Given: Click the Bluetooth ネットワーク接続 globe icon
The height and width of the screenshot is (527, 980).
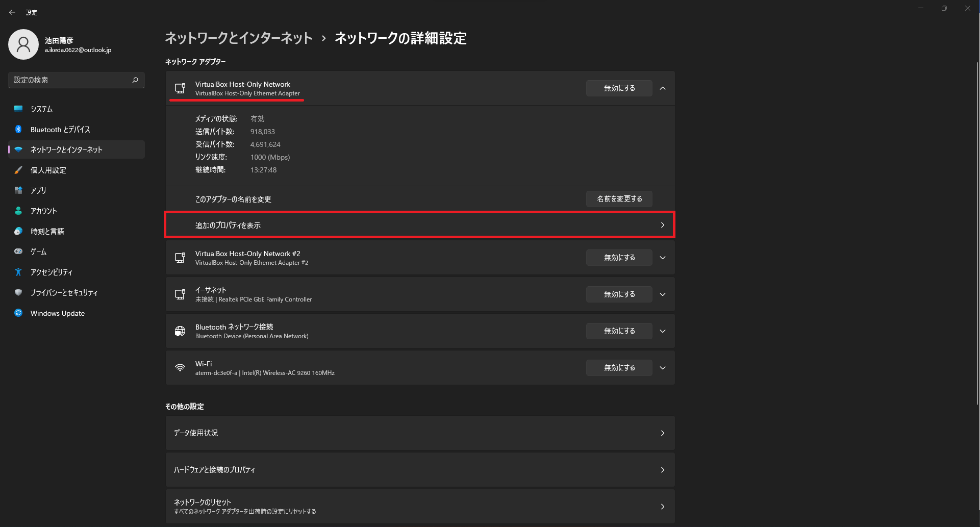Looking at the screenshot, I should 180,331.
